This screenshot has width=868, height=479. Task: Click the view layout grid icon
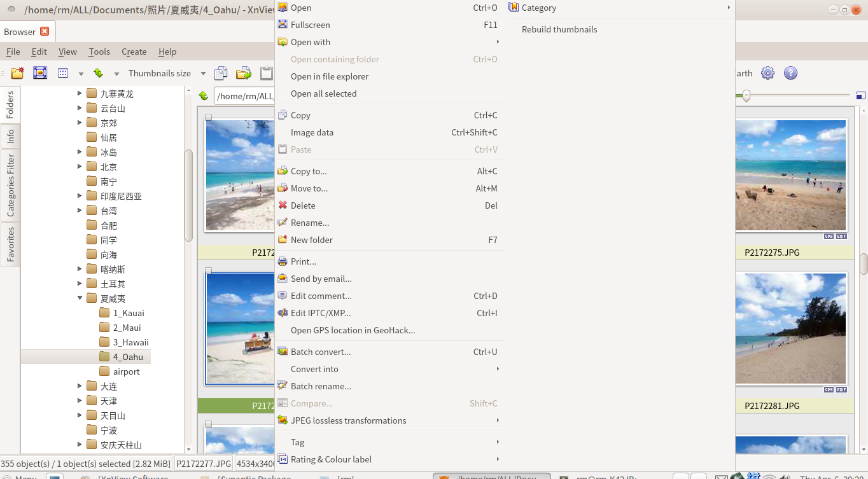[63, 73]
